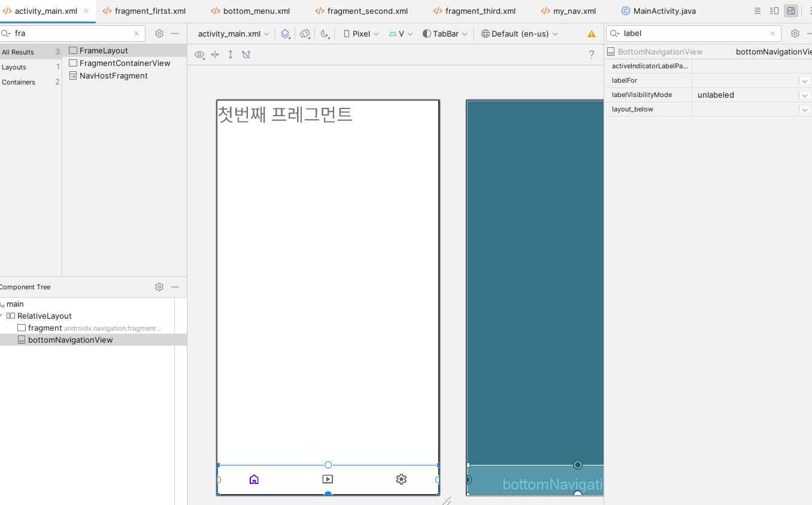Clear the palette search field
This screenshot has height=505, width=812.
[x=137, y=34]
